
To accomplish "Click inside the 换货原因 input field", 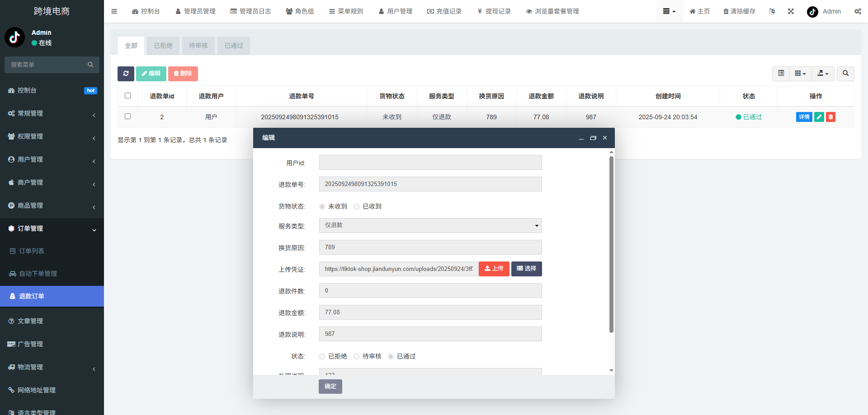I will [430, 247].
